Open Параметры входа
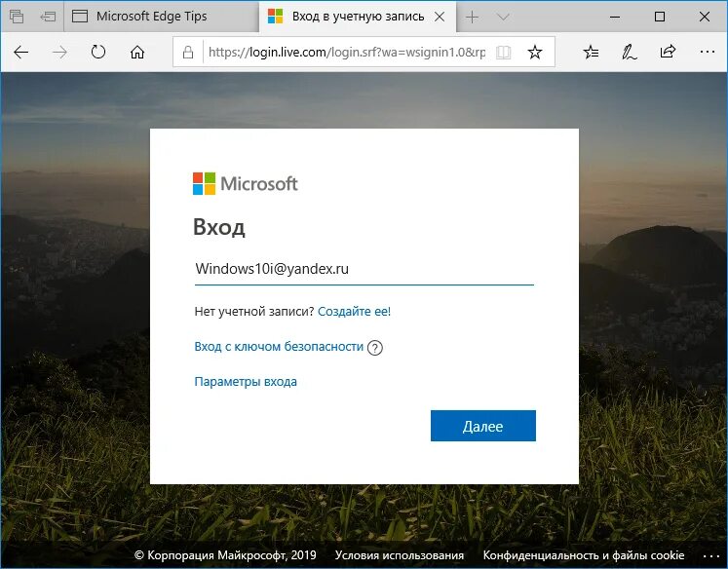 pos(246,382)
